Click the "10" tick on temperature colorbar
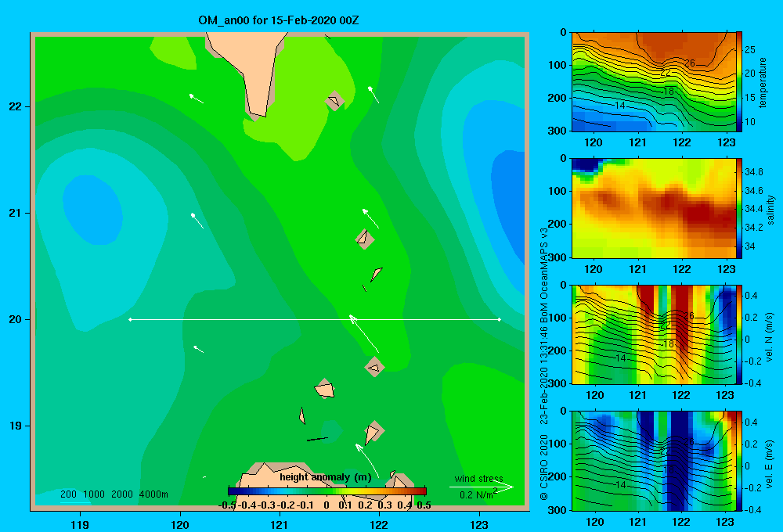This screenshot has width=783, height=532. (750, 122)
